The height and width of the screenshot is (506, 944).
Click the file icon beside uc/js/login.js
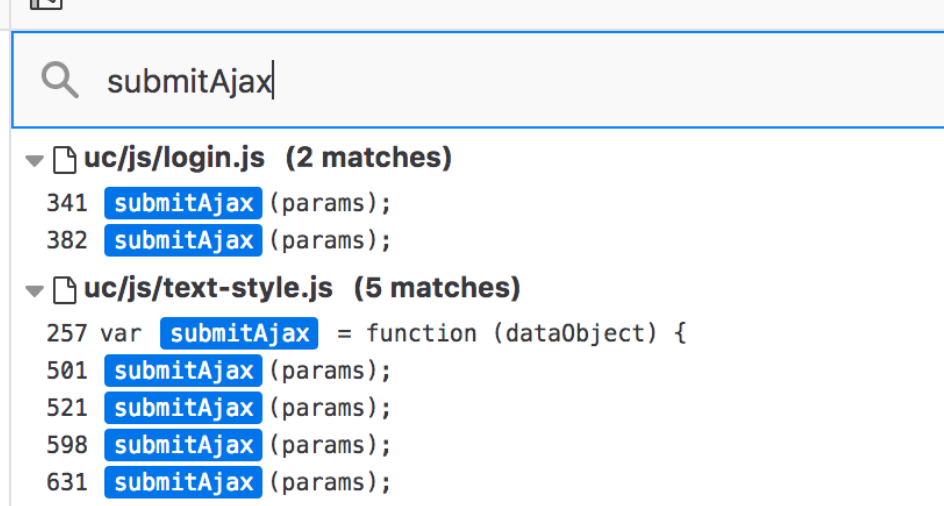point(64,159)
